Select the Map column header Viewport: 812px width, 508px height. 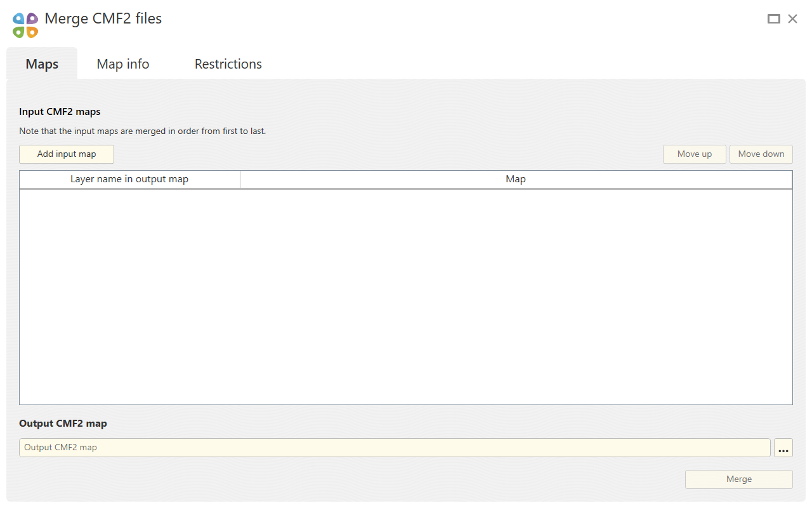[516, 180]
